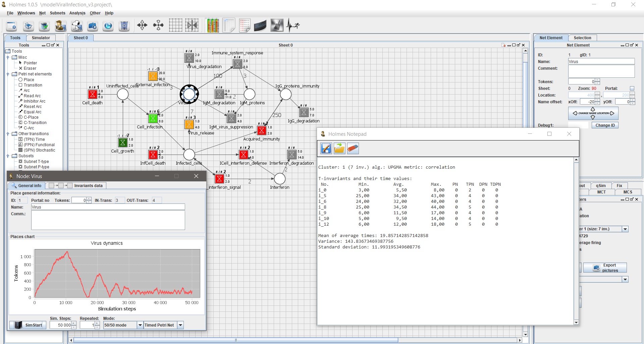This screenshot has height=344, width=644.
Task: Click the Notepad vertical scrollbar down arrow
Action: [x=576, y=323]
